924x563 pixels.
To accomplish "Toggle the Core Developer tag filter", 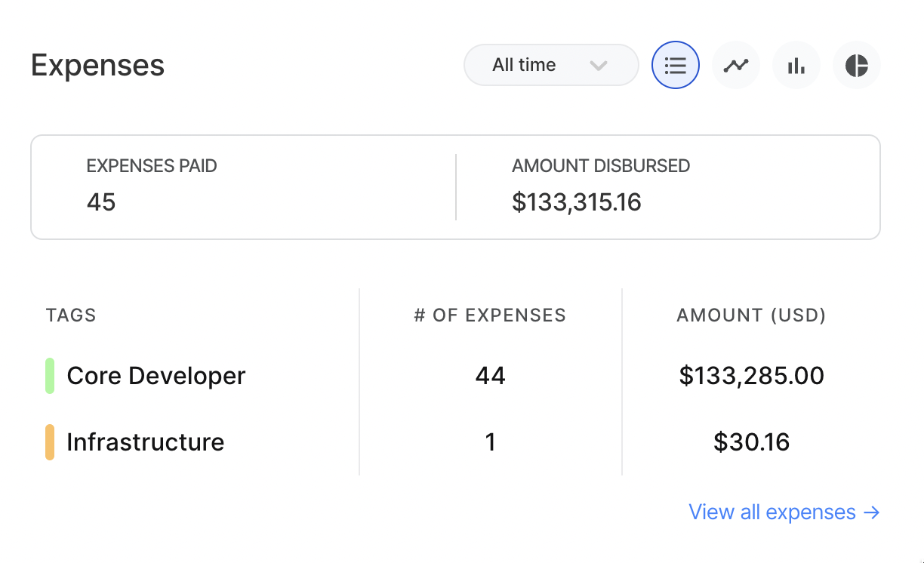I will coord(156,375).
